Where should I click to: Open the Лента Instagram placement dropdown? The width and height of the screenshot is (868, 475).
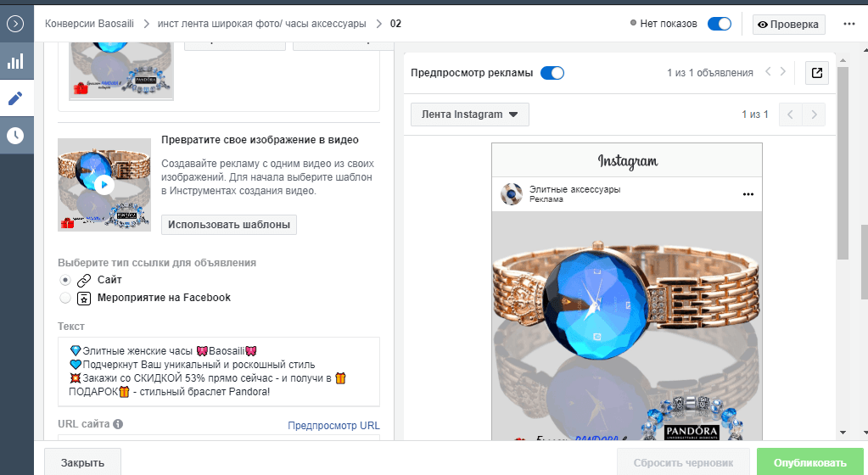click(469, 115)
